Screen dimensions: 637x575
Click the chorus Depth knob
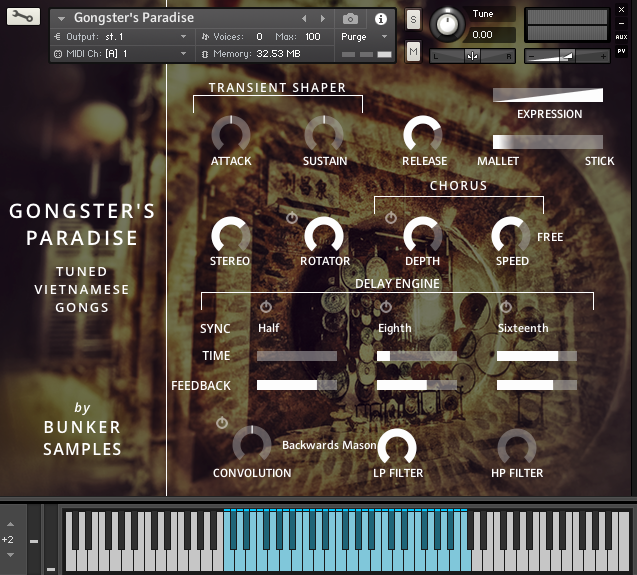click(x=422, y=235)
